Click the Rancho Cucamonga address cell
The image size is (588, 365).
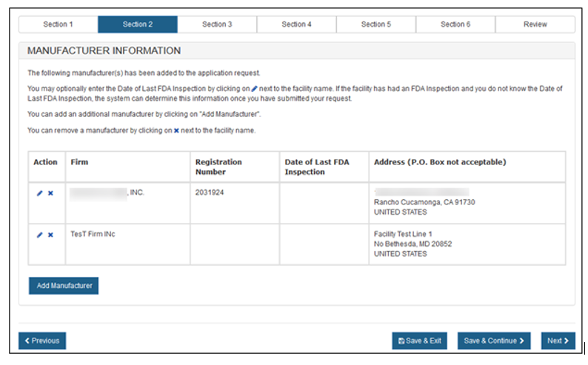[424, 202]
